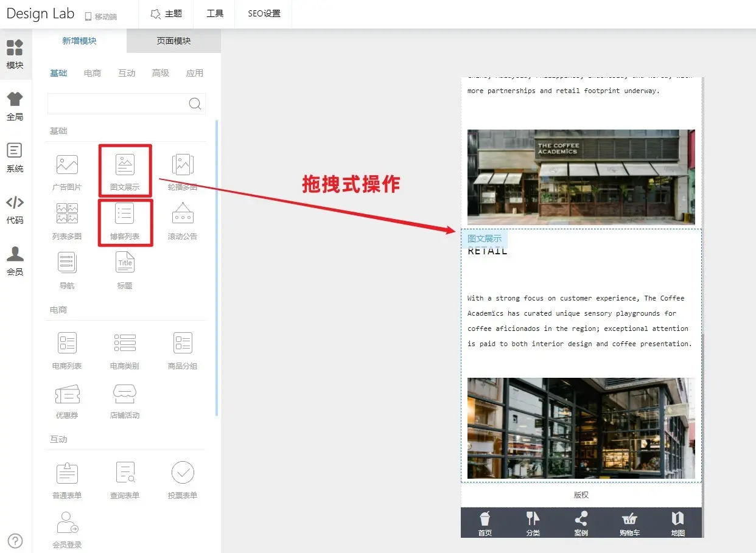Switch to the 电商 category tab

[x=93, y=73]
